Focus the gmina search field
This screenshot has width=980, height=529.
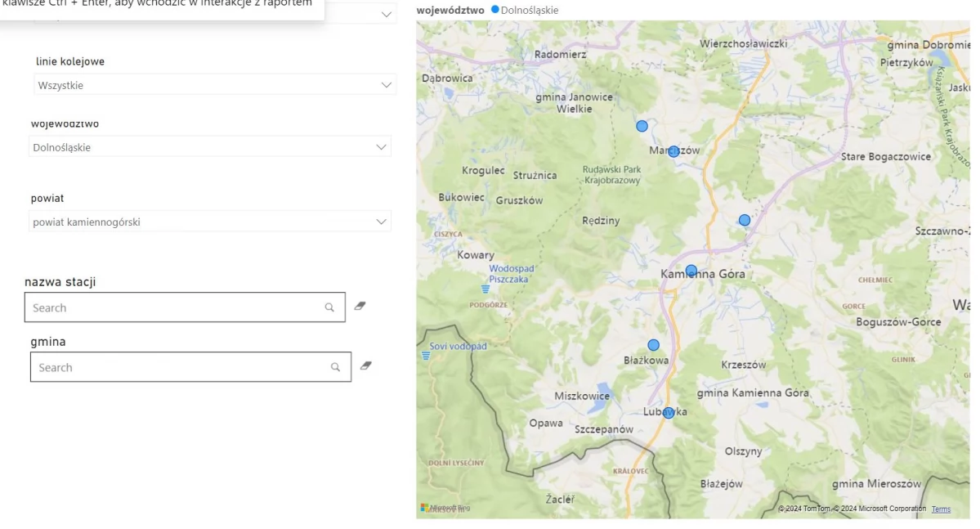[x=190, y=367]
